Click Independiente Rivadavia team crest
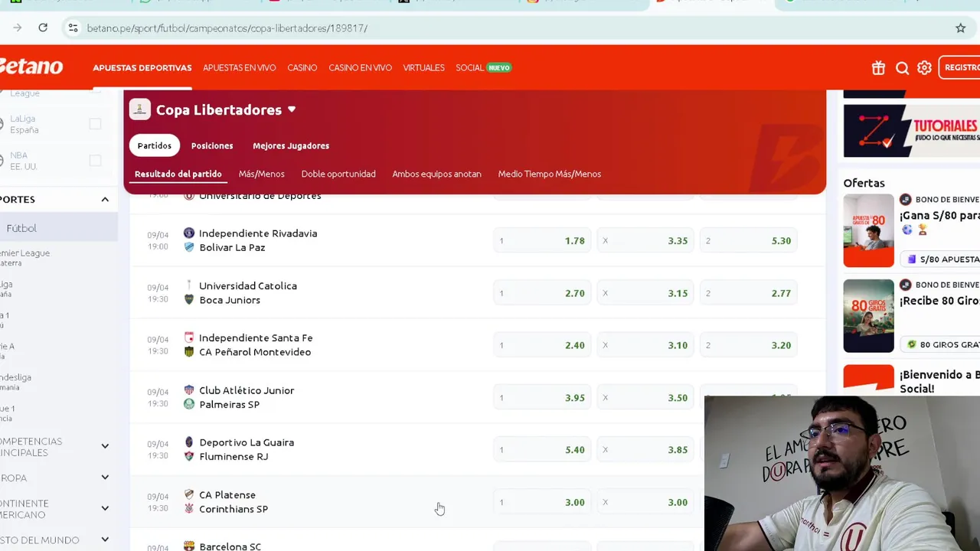Viewport: 980px width, 551px height. coord(189,233)
